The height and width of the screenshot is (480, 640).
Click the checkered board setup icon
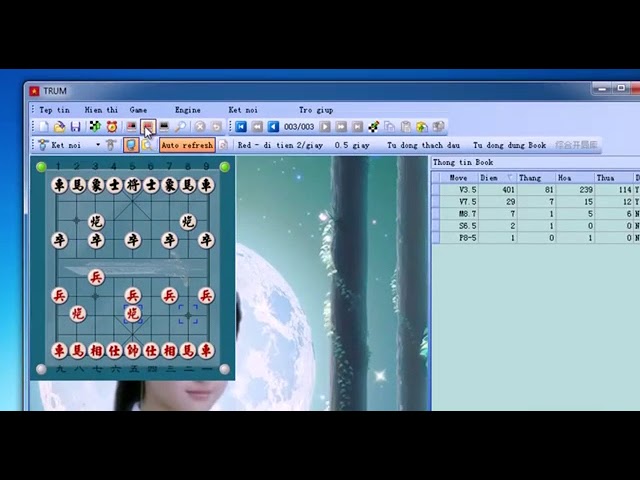(x=373, y=127)
